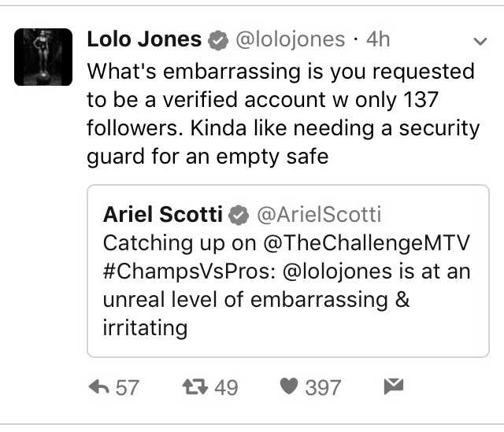The width and height of the screenshot is (504, 432).
Task: Visit the @lolojones handle in header
Action: point(291,40)
